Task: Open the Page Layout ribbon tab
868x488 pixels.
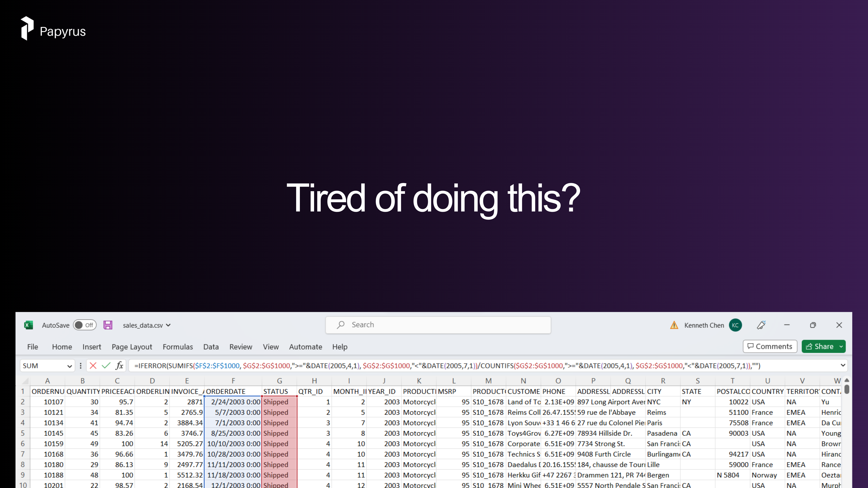Action: (132, 347)
